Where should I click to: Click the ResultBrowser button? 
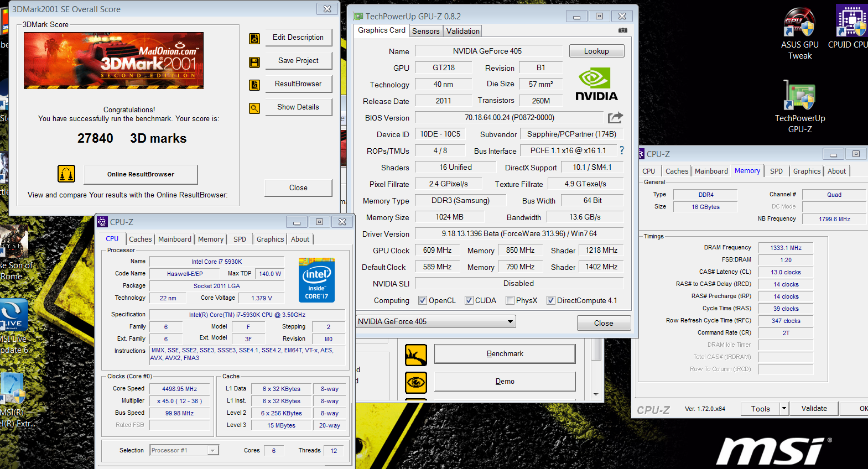coord(298,84)
